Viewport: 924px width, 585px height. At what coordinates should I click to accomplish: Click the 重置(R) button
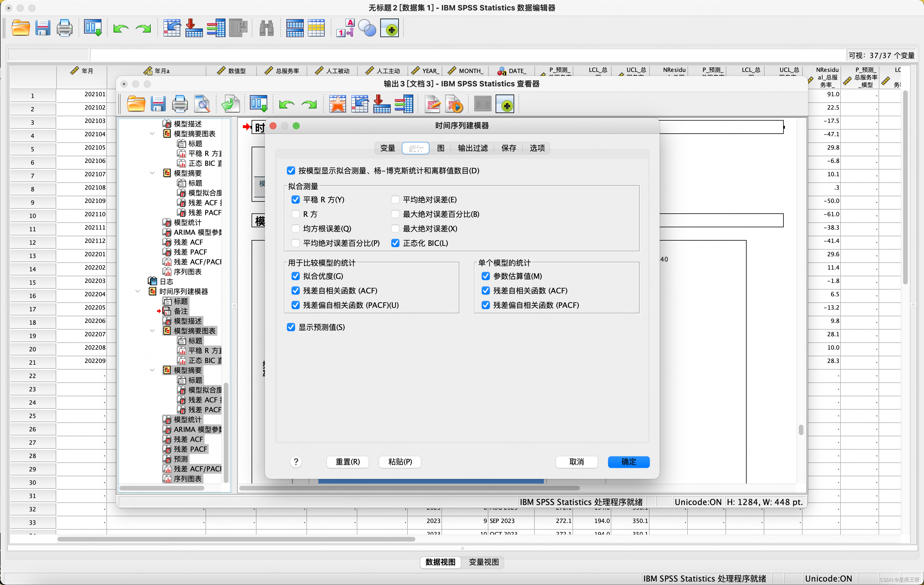[x=348, y=462]
